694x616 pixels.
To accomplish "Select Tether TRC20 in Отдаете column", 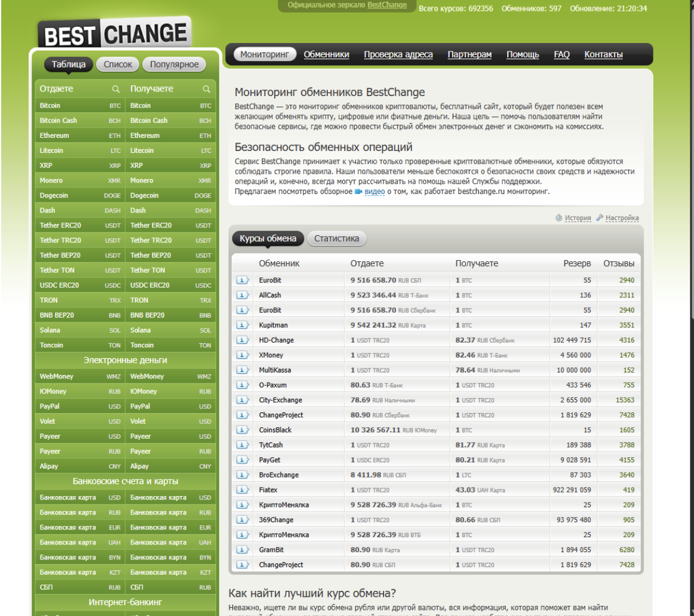I will 79,240.
